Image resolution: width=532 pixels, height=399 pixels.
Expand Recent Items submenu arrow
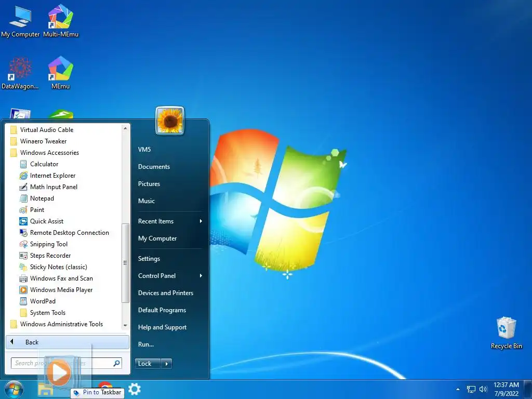pyautogui.click(x=201, y=221)
